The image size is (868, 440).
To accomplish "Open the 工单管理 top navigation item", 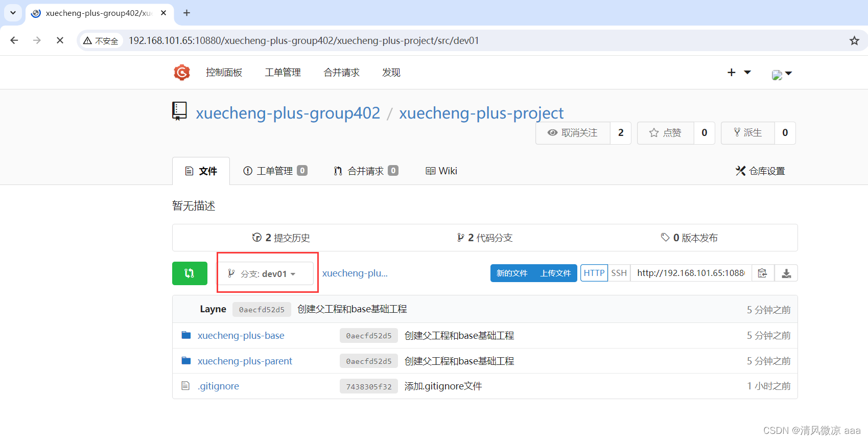I will pos(283,73).
